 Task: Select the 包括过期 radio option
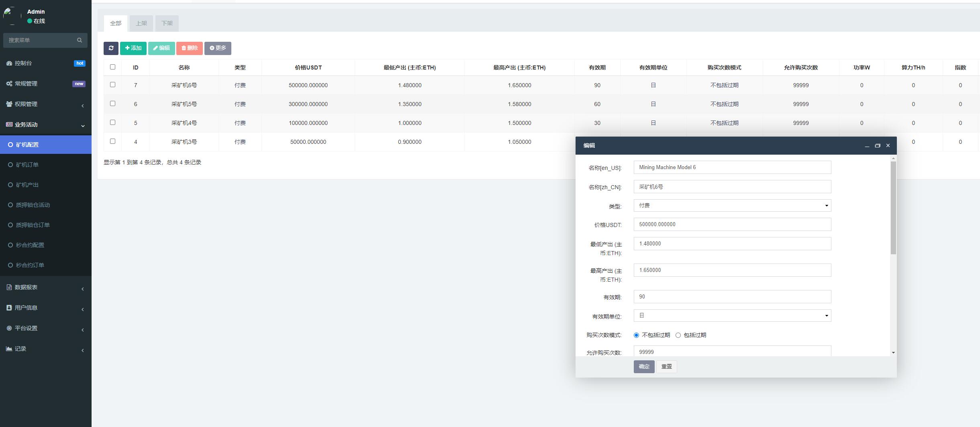(678, 335)
